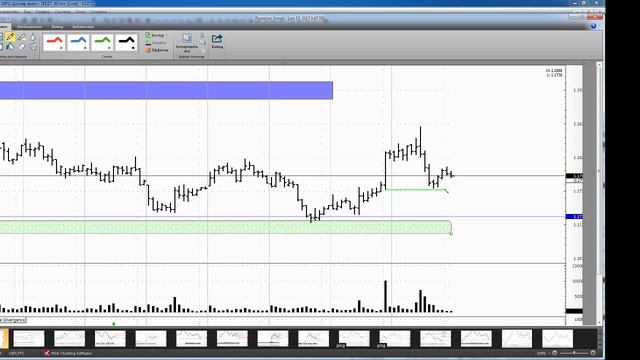This screenshot has width=640, height=360.
Task: Pick the drop-shaped tool in the drawing tools
Action: coord(33,38)
